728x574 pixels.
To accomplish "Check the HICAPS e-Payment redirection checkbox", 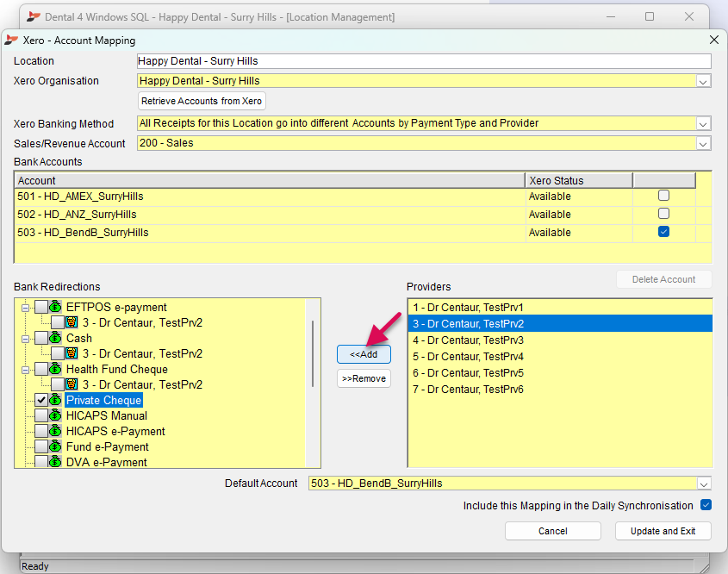I will click(x=41, y=431).
